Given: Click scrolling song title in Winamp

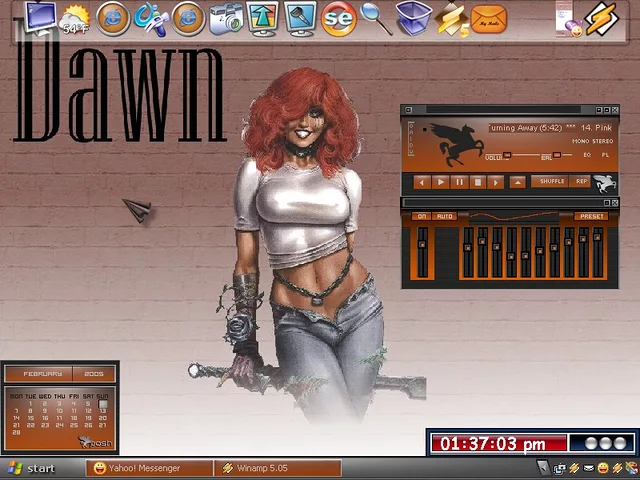Looking at the screenshot, I should click(x=550, y=128).
